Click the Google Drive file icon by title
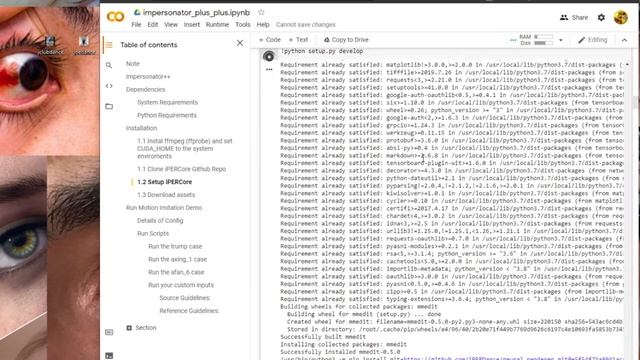640x360 pixels. pos(137,13)
